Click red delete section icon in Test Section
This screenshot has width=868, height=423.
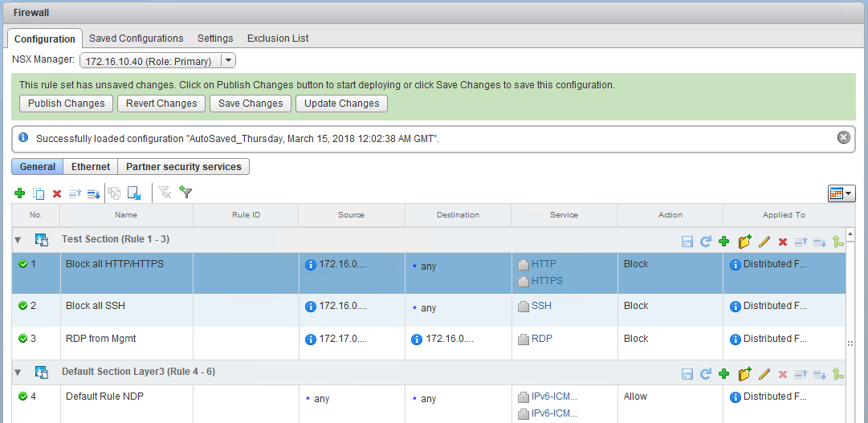pos(783,240)
